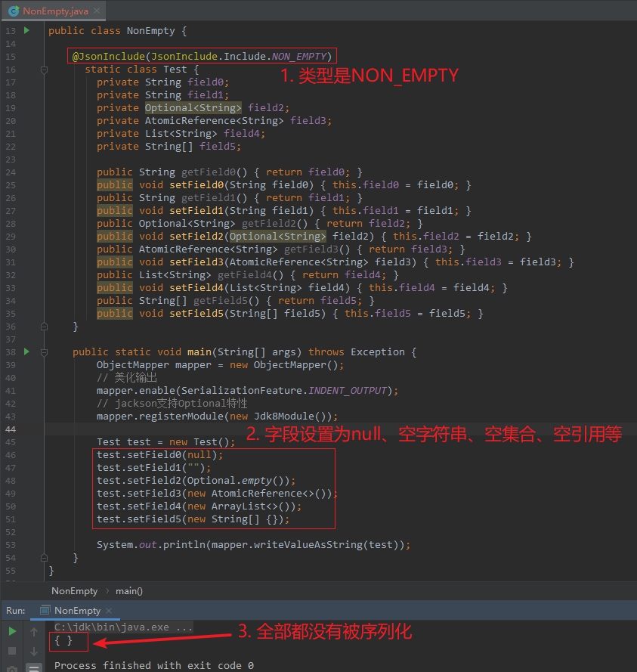637x672 pixels.
Task: Click the '// jackson支持Optional特性' comment
Action: (x=172, y=404)
